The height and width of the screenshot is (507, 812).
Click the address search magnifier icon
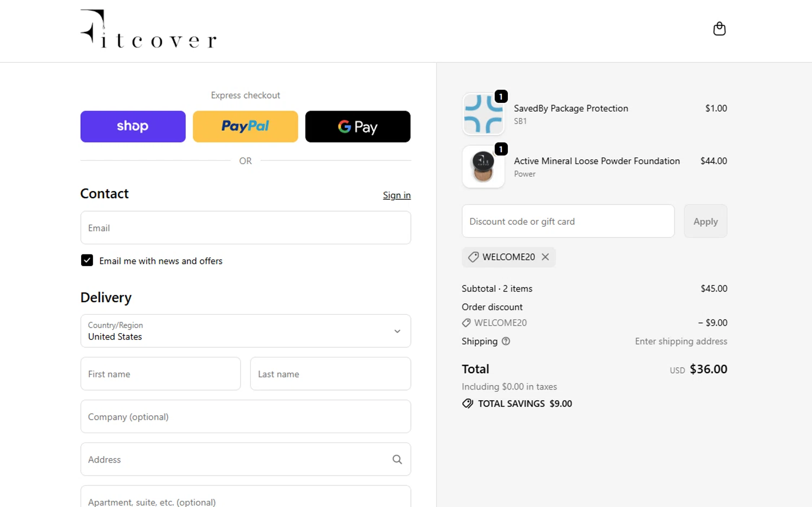coord(397,459)
